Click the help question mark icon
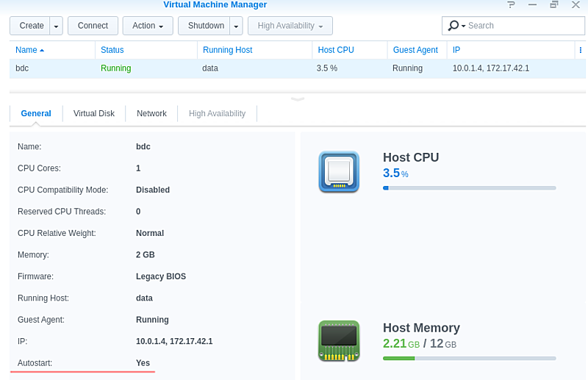This screenshot has height=380, width=588. point(512,5)
